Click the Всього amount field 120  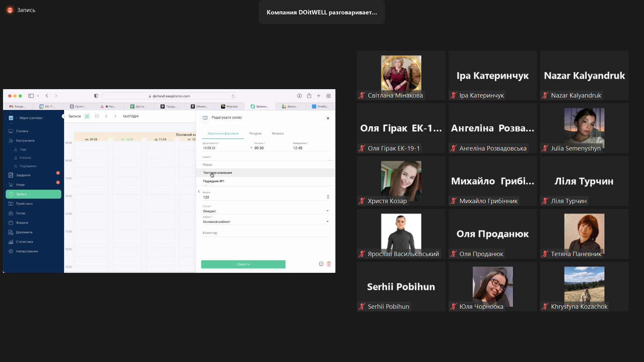point(264,197)
